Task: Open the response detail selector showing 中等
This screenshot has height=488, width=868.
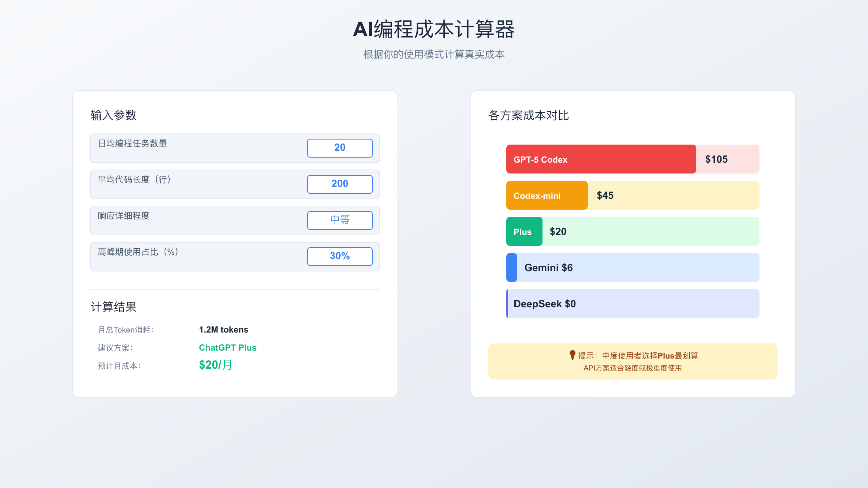Action: 340,221
